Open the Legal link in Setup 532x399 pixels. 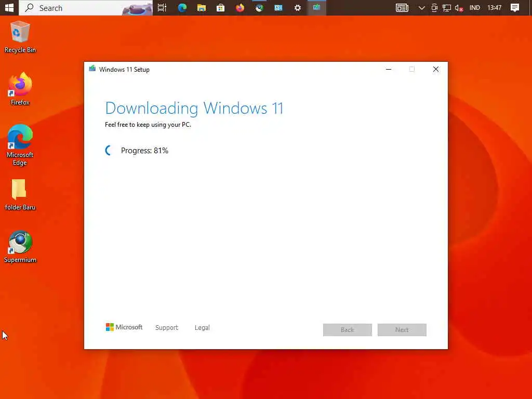(202, 327)
